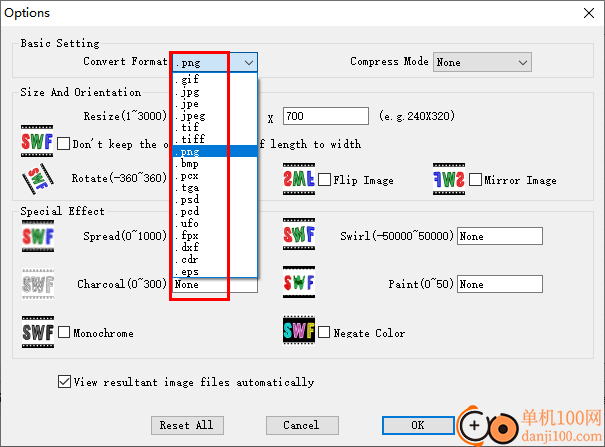Screen dimensions: 605x447
Task: Select .gif from the format list
Action: (215, 79)
